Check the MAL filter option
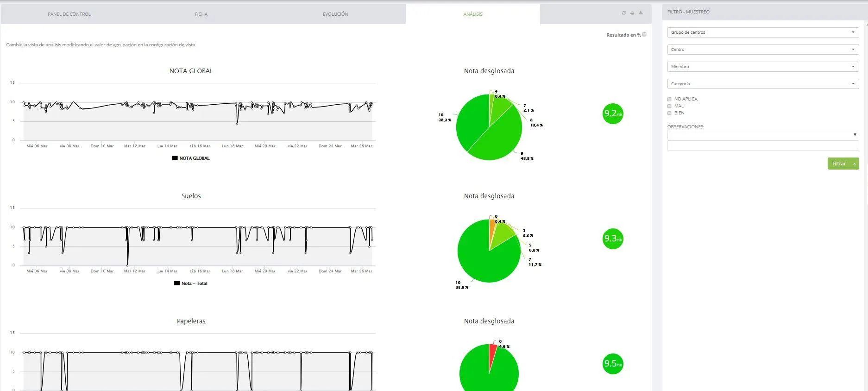This screenshot has height=391, width=868. tap(669, 106)
